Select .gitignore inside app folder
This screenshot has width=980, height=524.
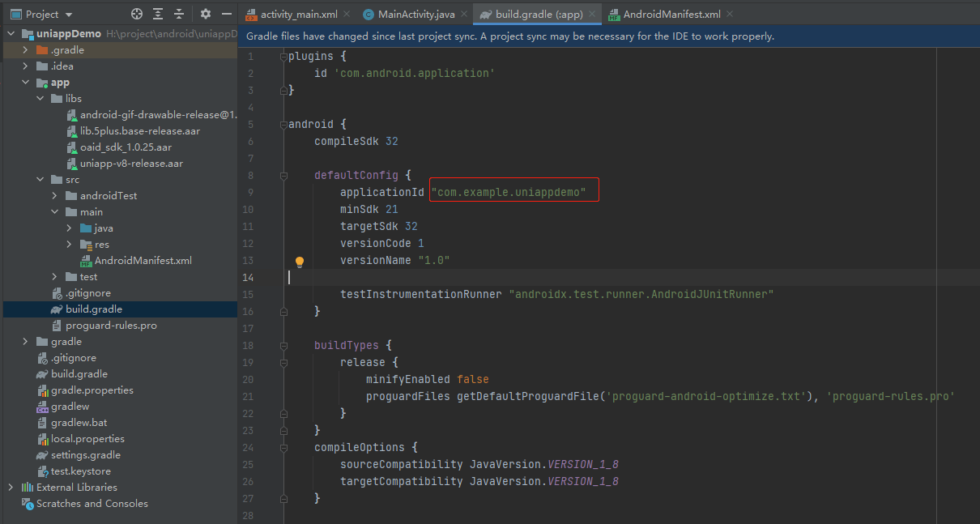tap(81, 293)
